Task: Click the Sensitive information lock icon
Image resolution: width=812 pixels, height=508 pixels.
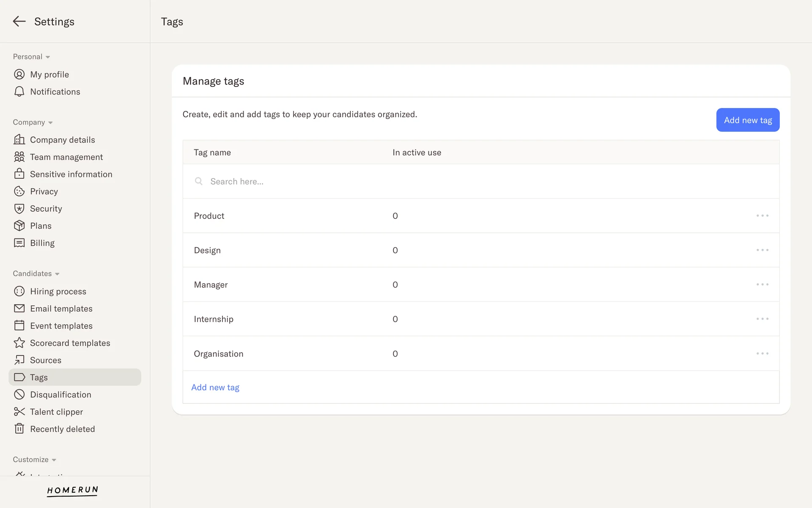Action: tap(19, 174)
